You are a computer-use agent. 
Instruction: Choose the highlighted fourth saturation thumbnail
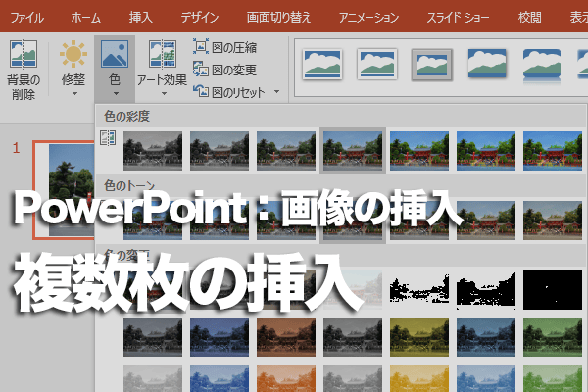tap(353, 151)
